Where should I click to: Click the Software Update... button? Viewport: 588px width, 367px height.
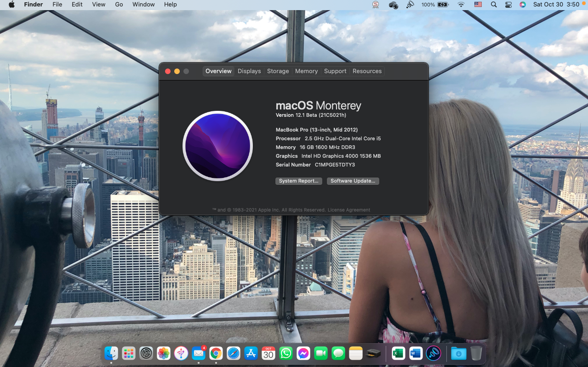point(353,181)
